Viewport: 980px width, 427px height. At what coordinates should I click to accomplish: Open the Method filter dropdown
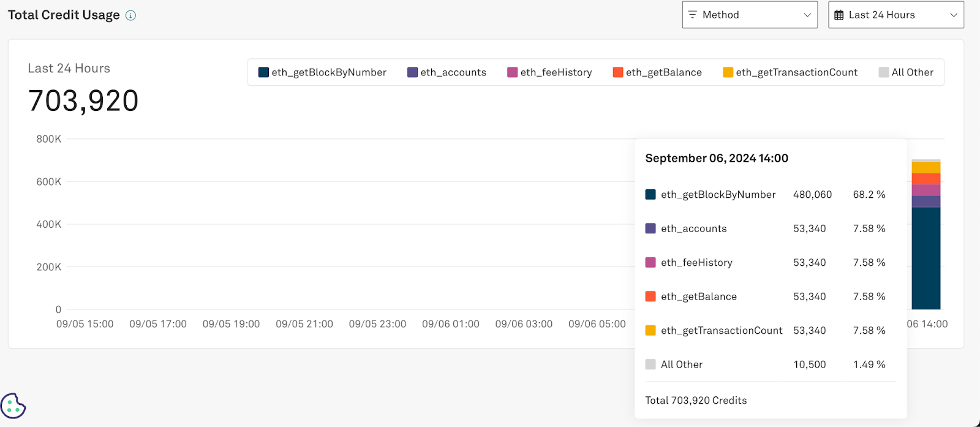[x=749, y=15]
